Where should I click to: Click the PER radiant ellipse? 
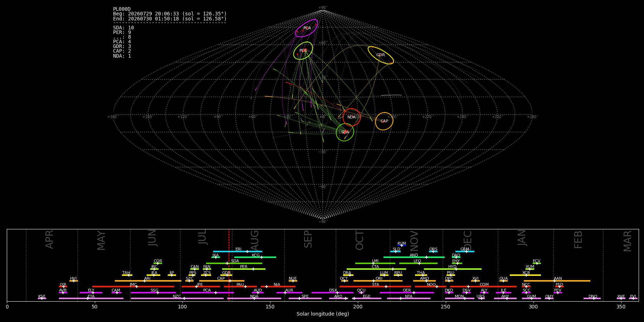[x=303, y=51]
